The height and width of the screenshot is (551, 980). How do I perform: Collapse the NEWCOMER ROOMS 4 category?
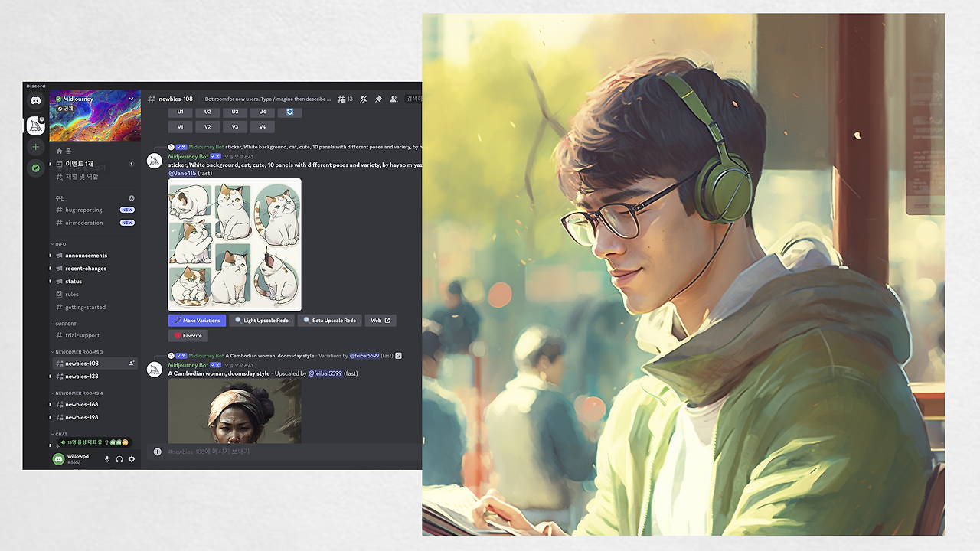click(77, 393)
